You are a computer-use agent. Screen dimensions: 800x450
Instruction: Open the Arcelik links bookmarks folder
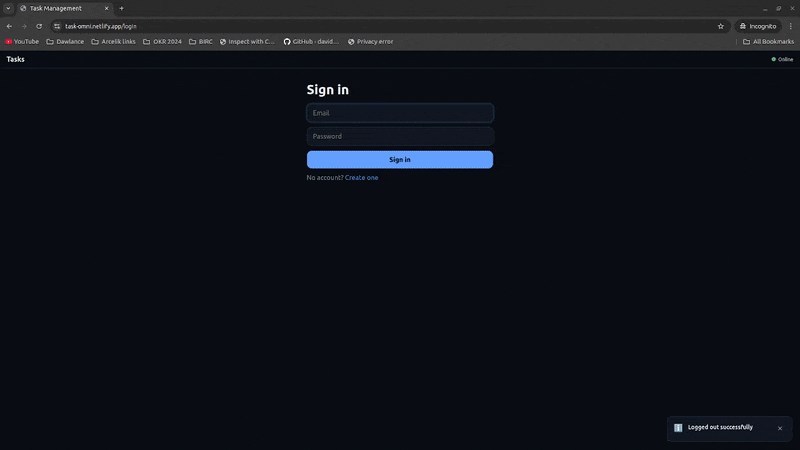(x=113, y=41)
